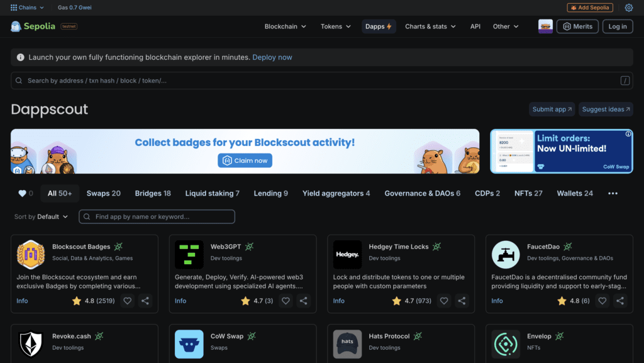Open the settings gear in the header
The image size is (644, 363).
tap(629, 8)
